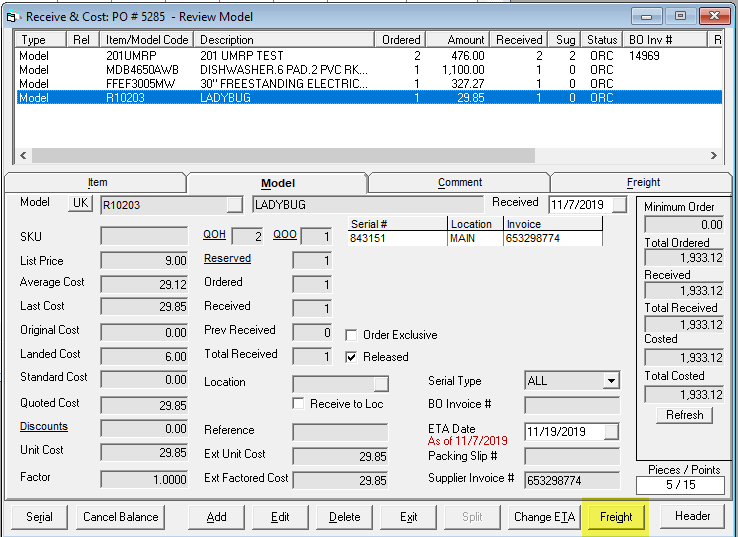Click the SKU field
The image size is (738, 537).
[x=144, y=236]
